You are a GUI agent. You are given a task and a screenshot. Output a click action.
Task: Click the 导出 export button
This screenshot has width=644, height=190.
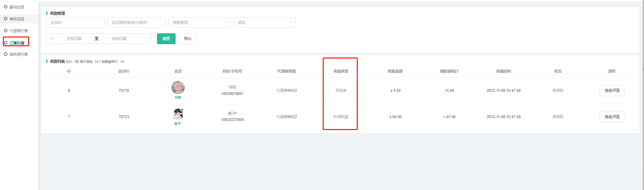click(188, 39)
